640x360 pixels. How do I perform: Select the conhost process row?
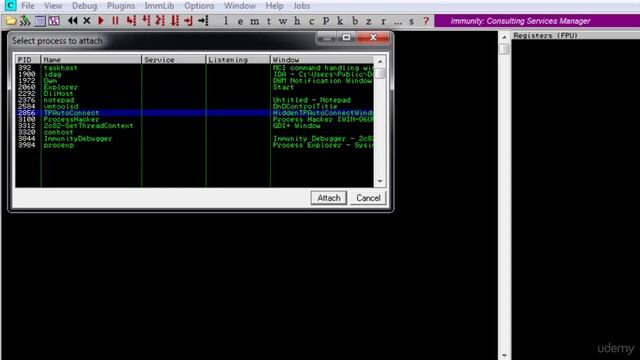tap(194, 132)
